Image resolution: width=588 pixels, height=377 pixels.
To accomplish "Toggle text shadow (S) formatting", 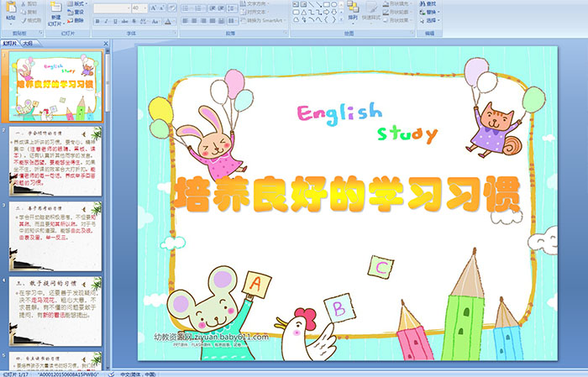I will pyautogui.click(x=134, y=21).
